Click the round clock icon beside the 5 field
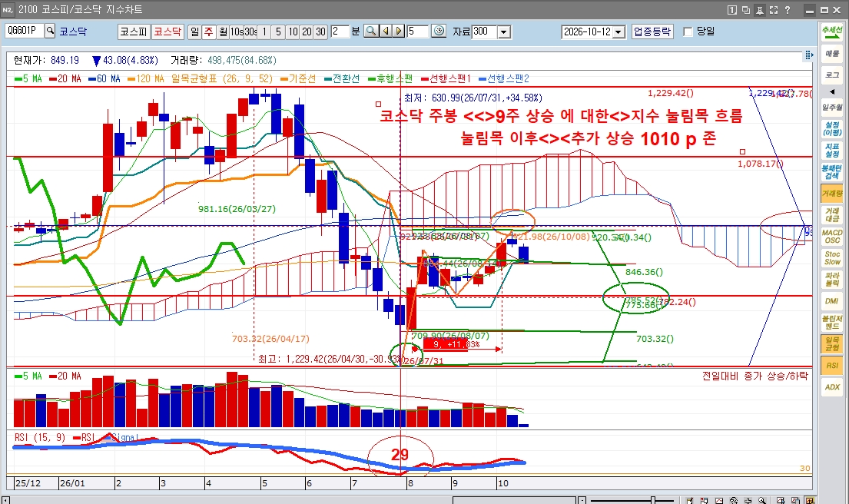This screenshot has width=849, height=504. pos(439,31)
